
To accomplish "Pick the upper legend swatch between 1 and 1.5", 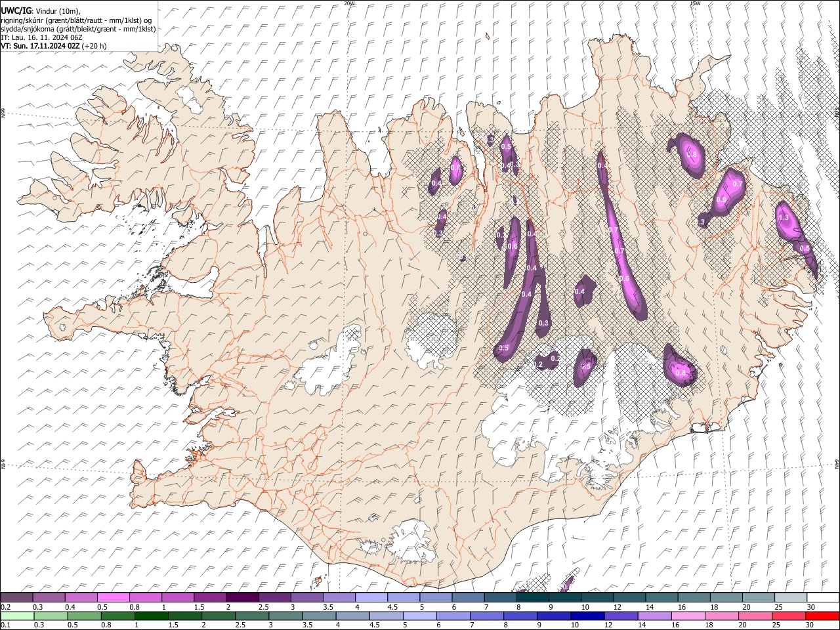I will [178, 597].
